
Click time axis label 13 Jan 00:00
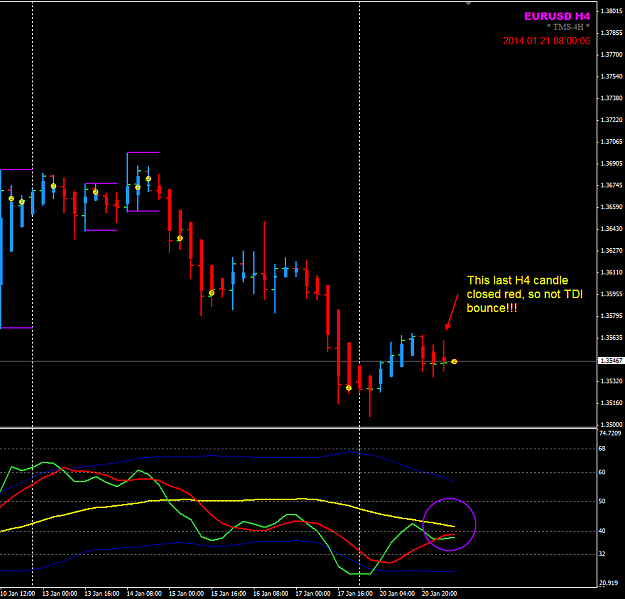60,594
